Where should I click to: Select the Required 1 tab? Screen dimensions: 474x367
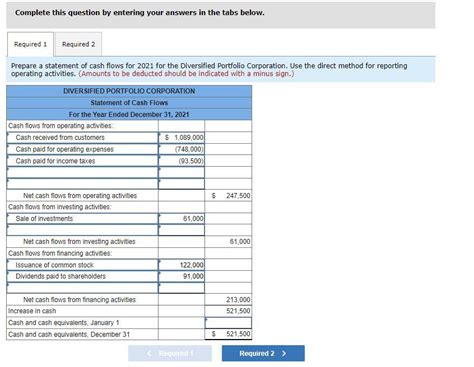click(30, 44)
